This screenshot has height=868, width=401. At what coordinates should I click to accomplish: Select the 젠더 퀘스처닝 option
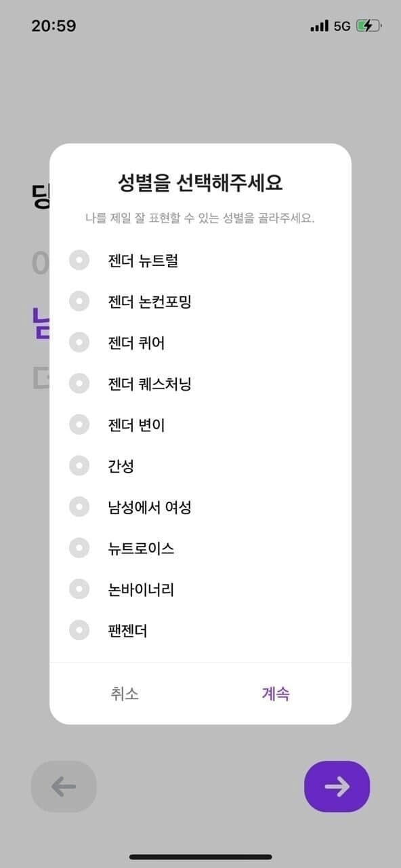pyautogui.click(x=79, y=383)
